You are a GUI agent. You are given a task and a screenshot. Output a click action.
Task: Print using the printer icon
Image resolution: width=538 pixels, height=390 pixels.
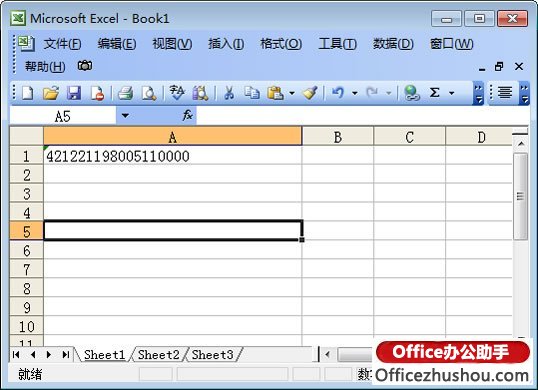pyautogui.click(x=125, y=93)
